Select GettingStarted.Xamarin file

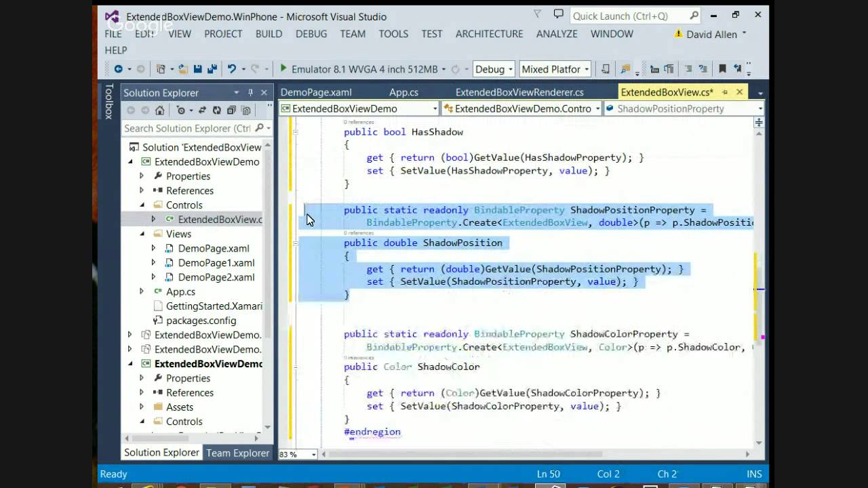[x=214, y=306]
